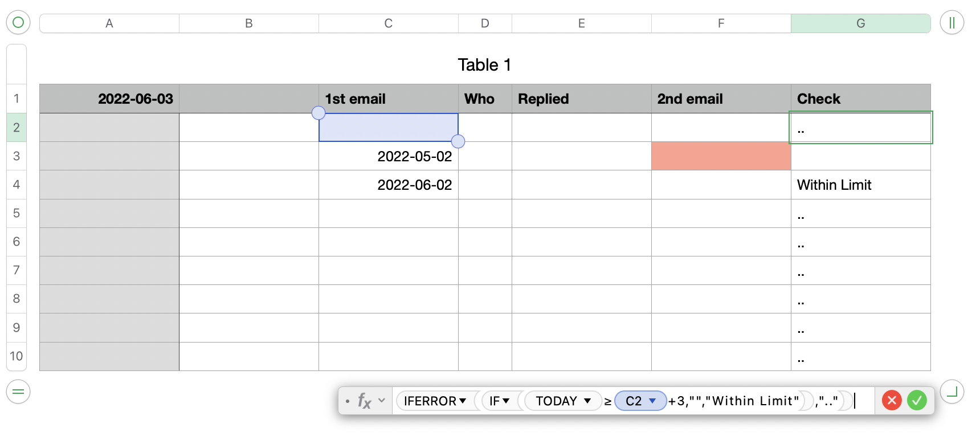Viewport: 980px width, 440px height.
Task: Select column C header
Action: 388,23
